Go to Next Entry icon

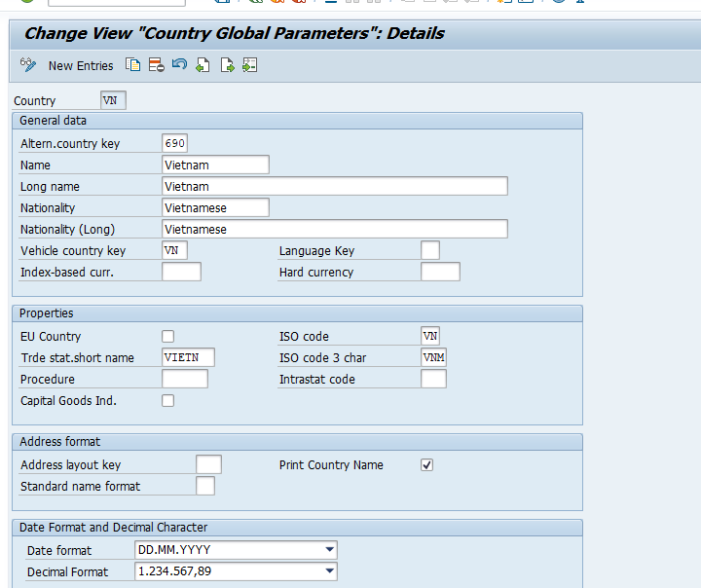tap(227, 65)
